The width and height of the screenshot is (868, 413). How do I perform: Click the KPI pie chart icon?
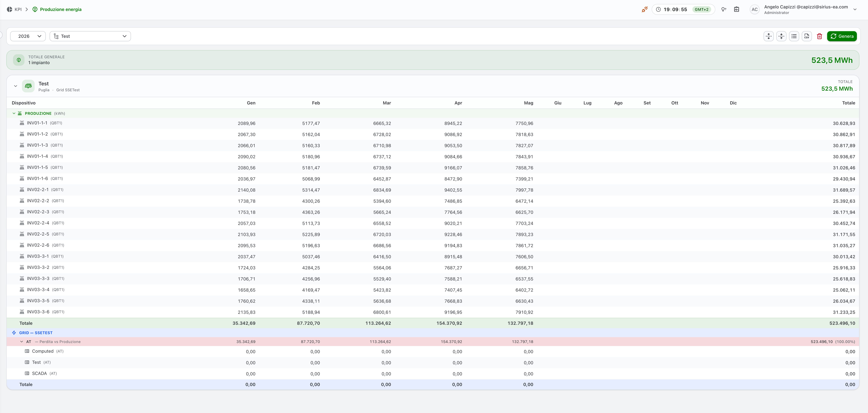[x=9, y=9]
